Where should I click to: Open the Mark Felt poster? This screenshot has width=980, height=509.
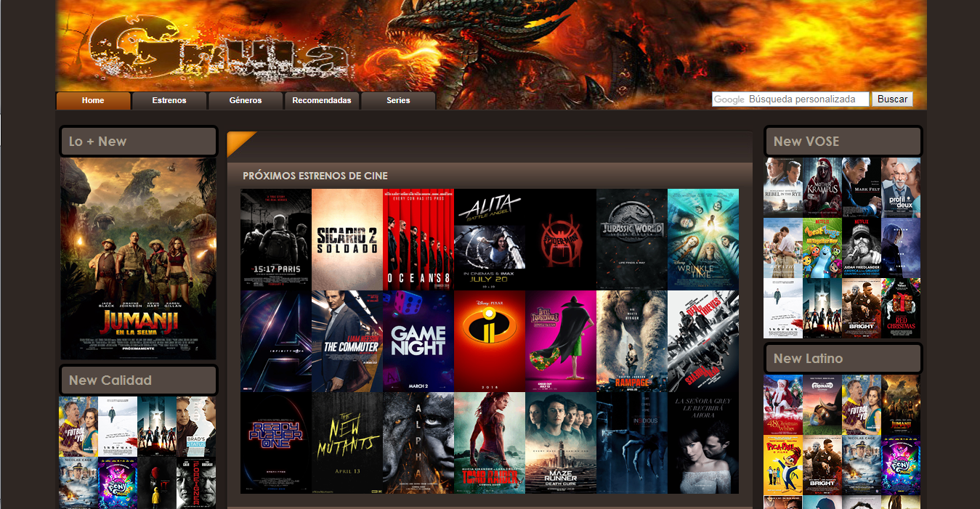point(862,187)
